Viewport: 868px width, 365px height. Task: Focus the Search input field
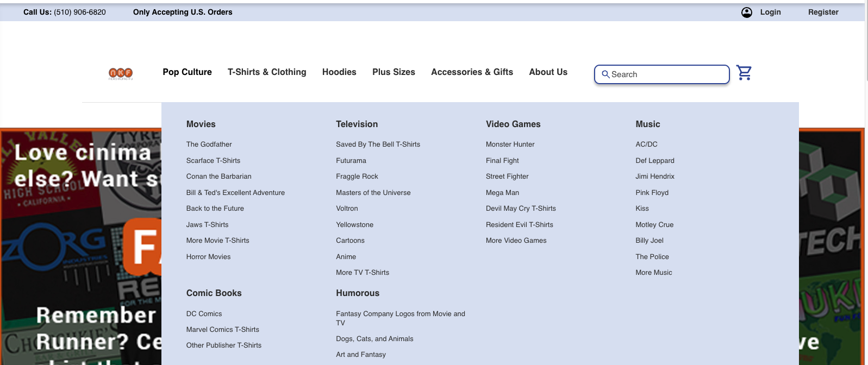[x=662, y=74]
